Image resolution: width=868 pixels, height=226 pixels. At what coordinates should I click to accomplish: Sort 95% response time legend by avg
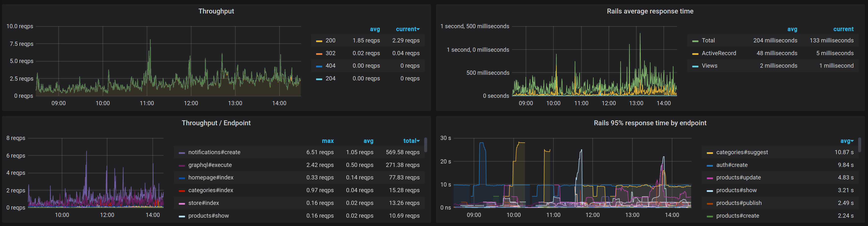pos(847,141)
